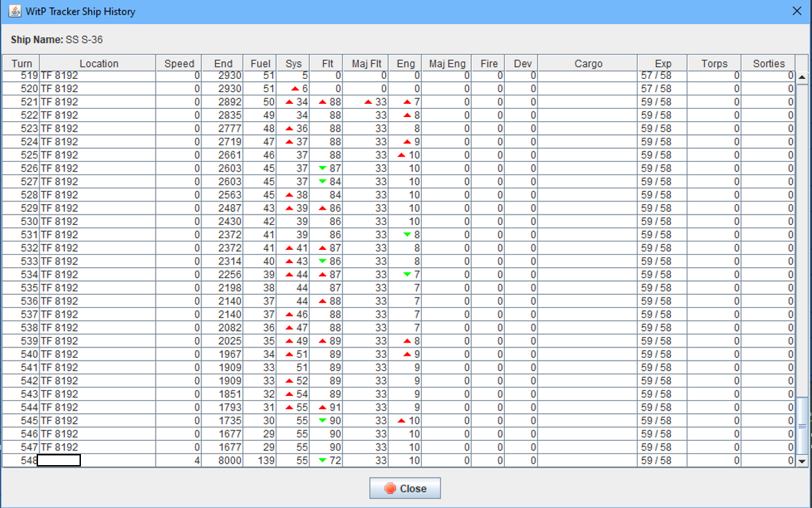Select the Ship Name SS S-36 label
This screenshot has height=508, width=812.
(x=57, y=40)
